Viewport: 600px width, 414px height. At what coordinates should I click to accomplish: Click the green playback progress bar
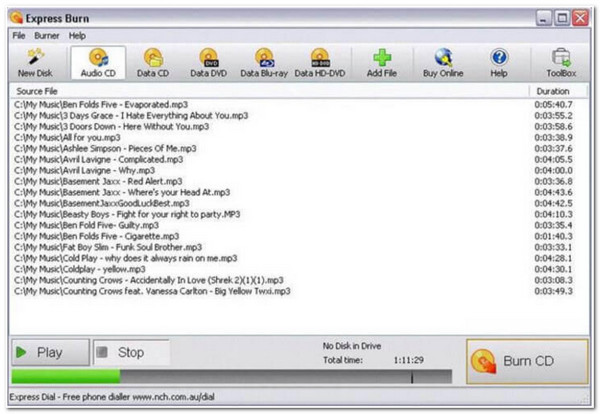coord(65,377)
